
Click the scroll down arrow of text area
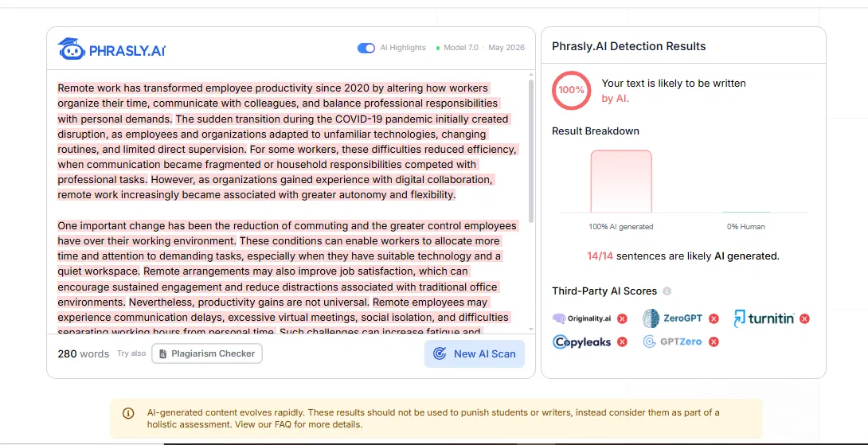[x=531, y=330]
